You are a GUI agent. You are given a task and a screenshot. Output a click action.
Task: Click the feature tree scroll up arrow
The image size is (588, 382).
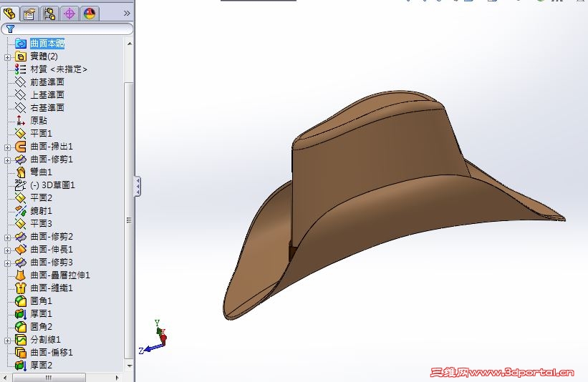point(130,44)
